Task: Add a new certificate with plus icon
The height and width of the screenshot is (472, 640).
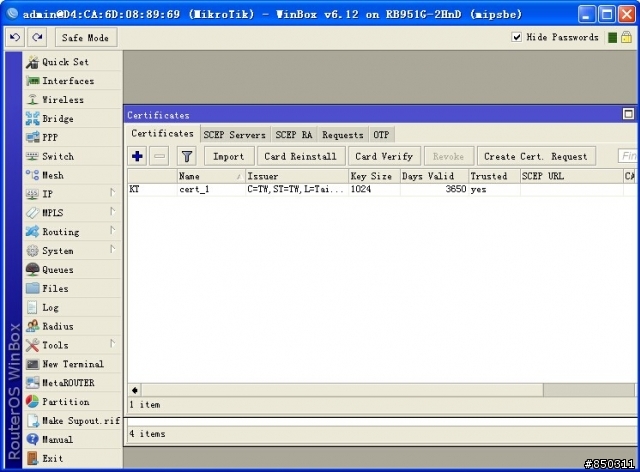Action: (138, 156)
